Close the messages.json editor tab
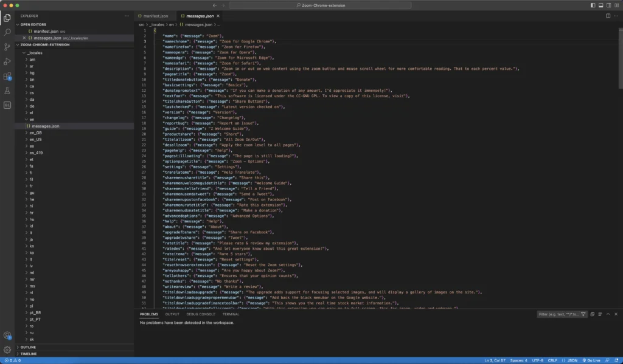623x364 pixels. [x=218, y=16]
